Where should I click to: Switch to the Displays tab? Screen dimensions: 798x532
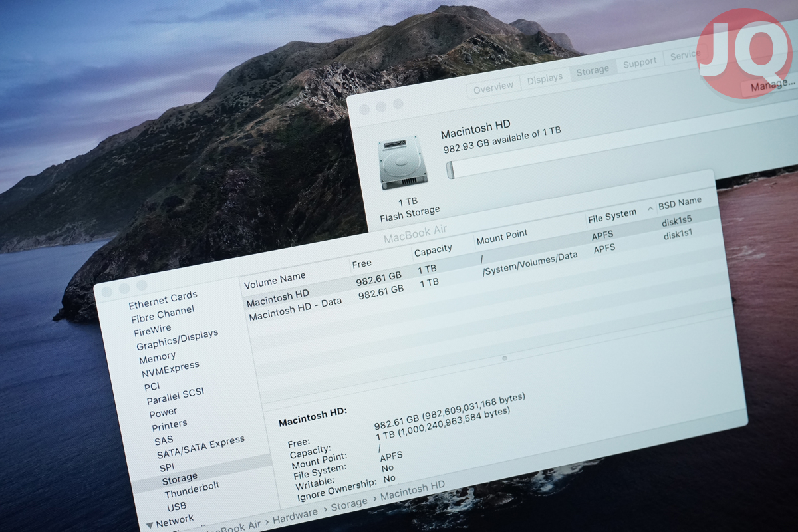point(545,78)
